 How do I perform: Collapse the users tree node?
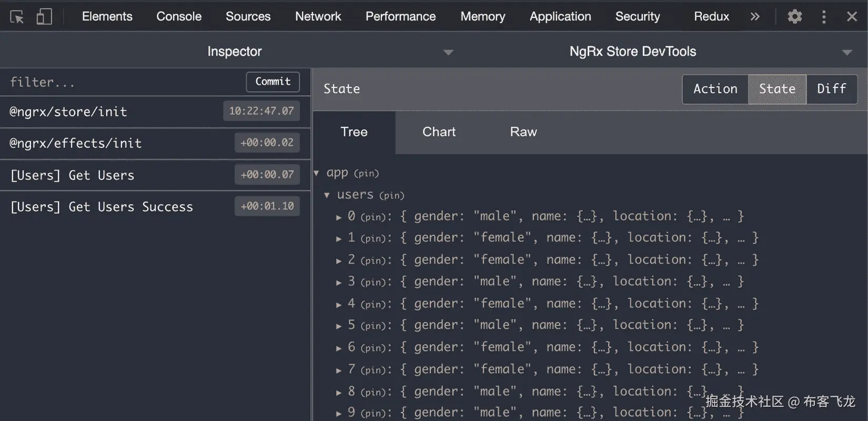click(327, 195)
